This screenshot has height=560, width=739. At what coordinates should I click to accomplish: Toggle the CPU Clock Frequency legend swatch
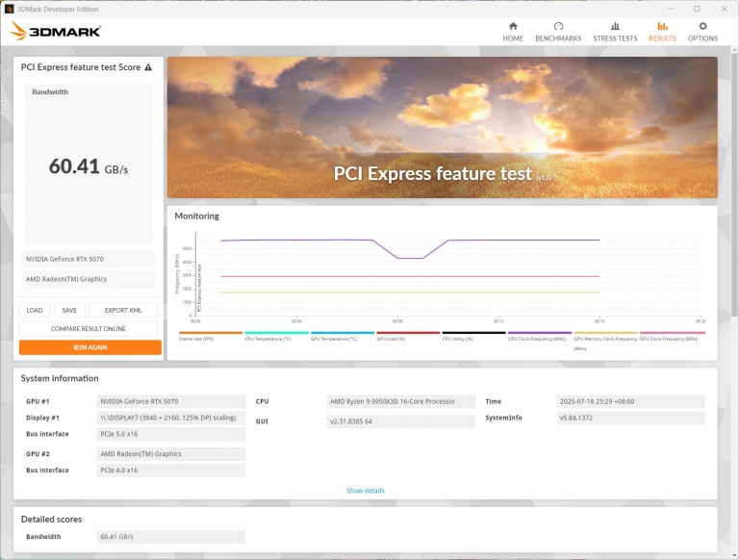pyautogui.click(x=540, y=333)
